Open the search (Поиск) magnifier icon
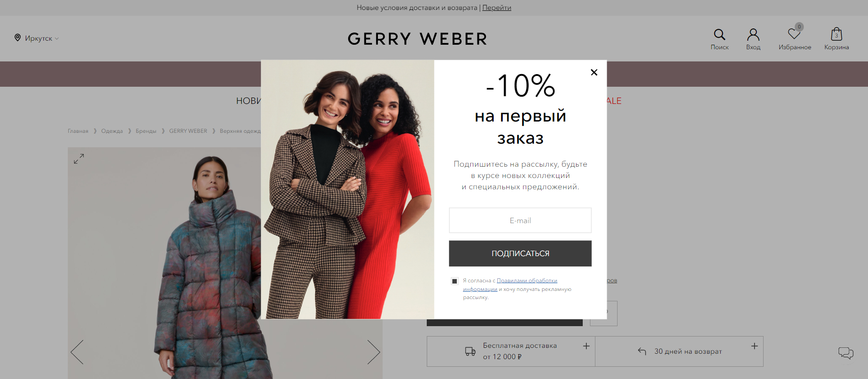Screen dimensions: 868x379 [x=719, y=34]
